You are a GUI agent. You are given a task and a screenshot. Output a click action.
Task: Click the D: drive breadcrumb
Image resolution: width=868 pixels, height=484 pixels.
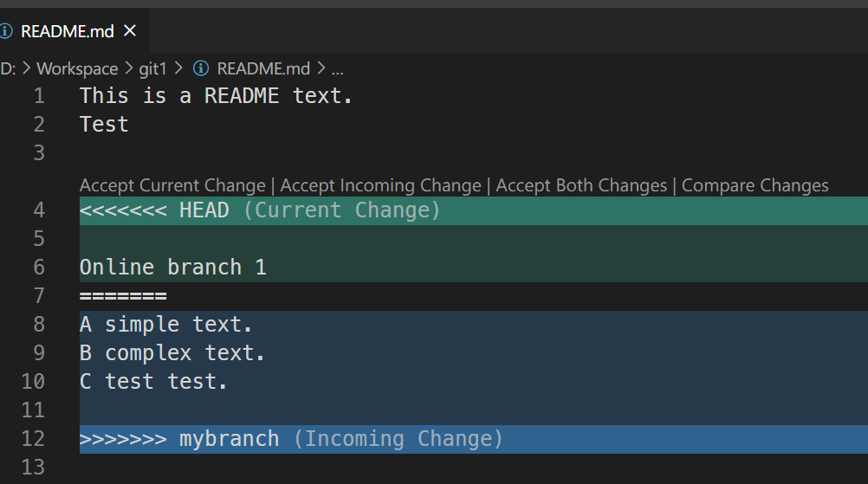[8, 68]
